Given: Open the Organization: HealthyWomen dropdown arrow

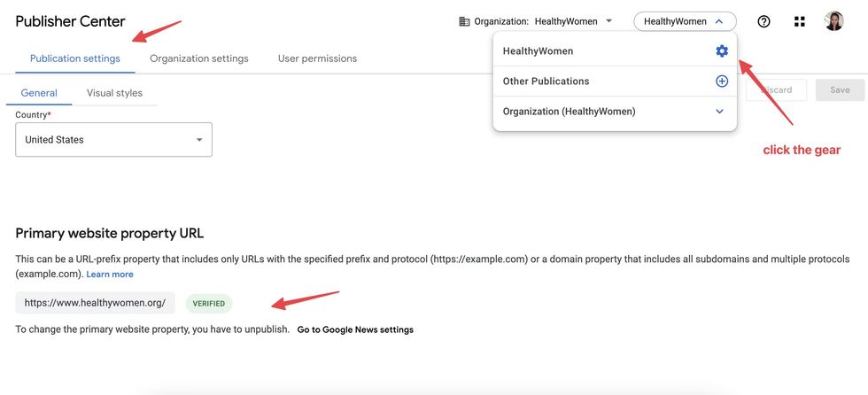Looking at the screenshot, I should [609, 21].
